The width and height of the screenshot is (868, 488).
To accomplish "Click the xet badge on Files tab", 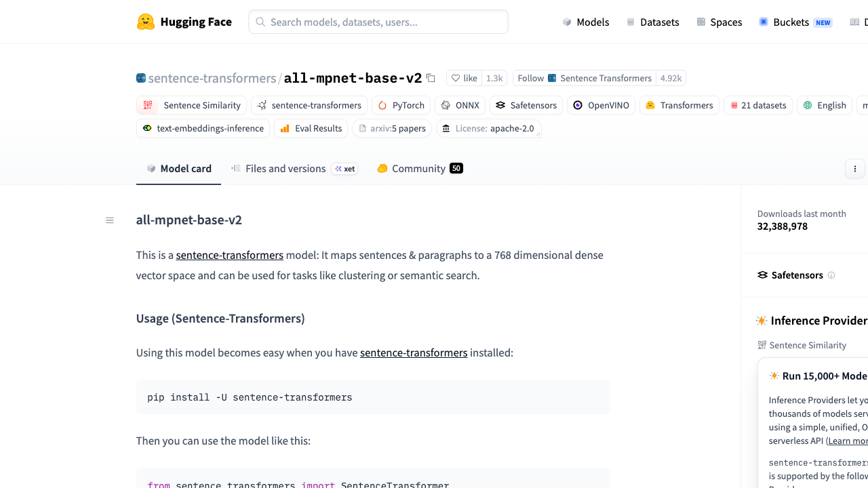I will click(344, 169).
